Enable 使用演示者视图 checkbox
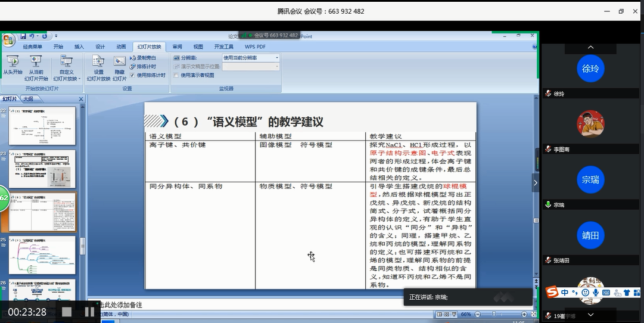Screen dimensions: 644x323 [176, 75]
